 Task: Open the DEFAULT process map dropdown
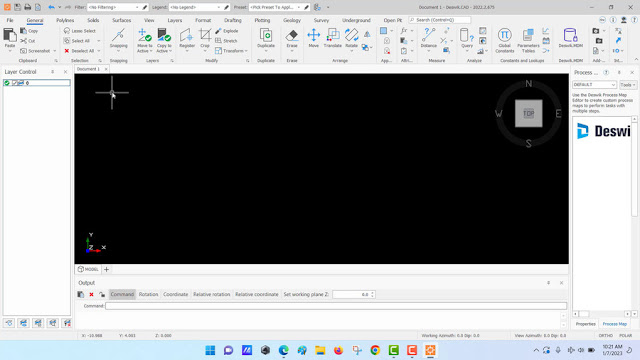(x=594, y=84)
